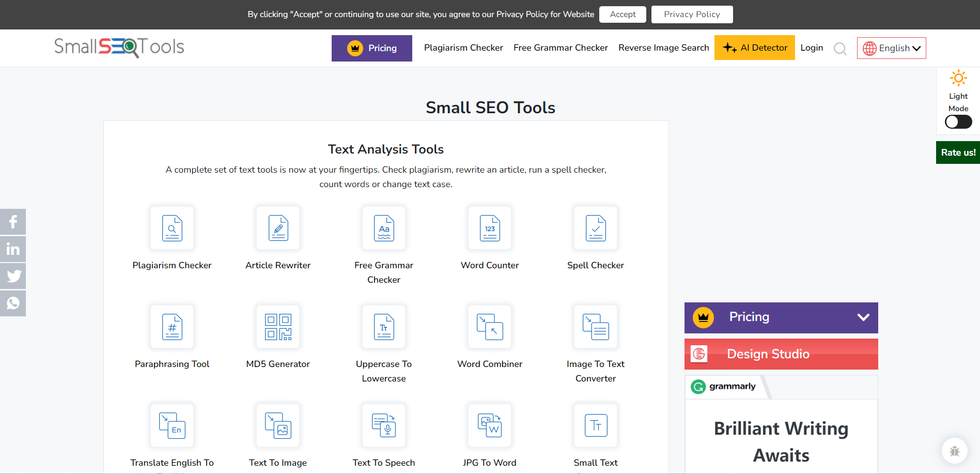Open the MD5 Generator icon

(278, 326)
